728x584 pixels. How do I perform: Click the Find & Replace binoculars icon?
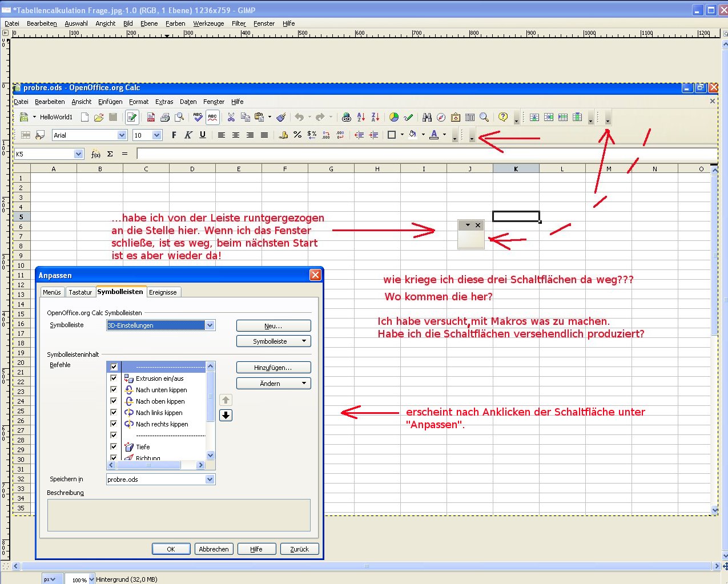(427, 117)
